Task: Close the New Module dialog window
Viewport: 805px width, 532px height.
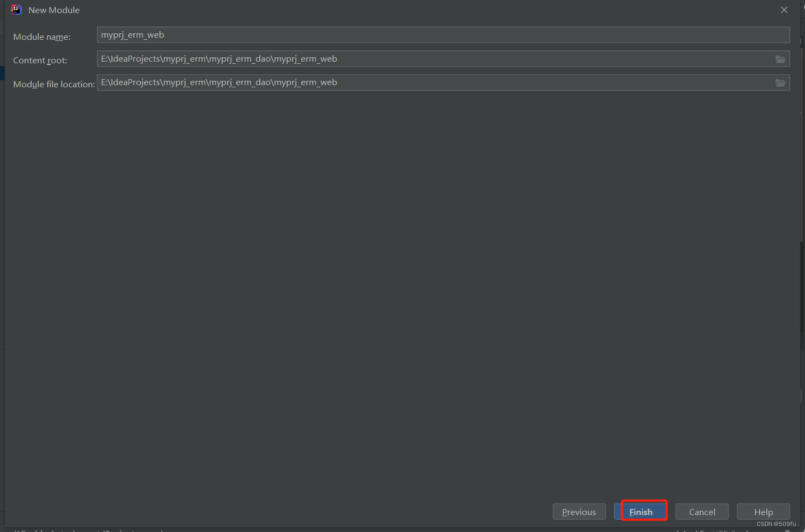Action: tap(784, 10)
